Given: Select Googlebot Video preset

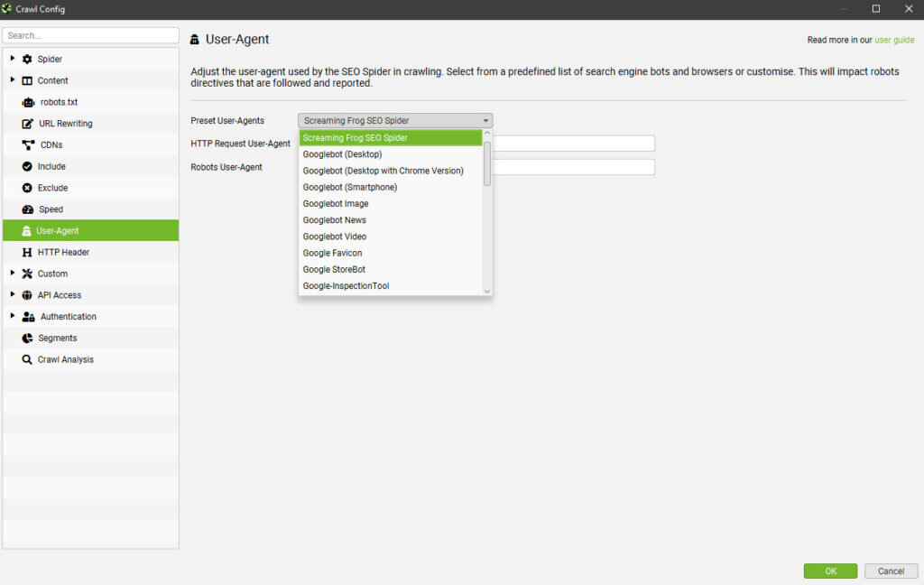Looking at the screenshot, I should 391,237.
